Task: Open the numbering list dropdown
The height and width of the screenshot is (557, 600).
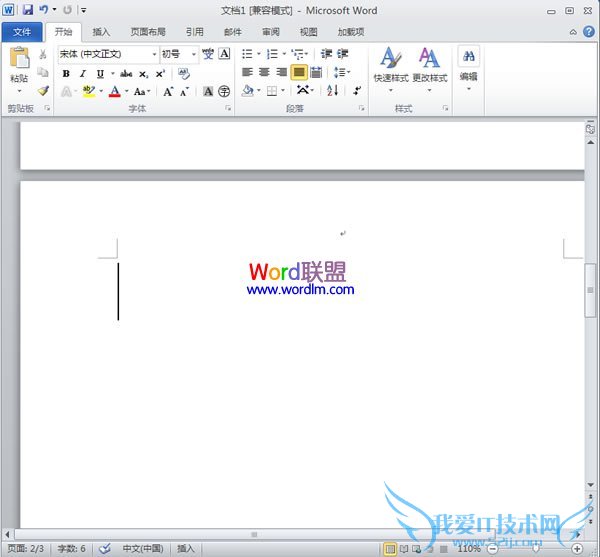Action: (x=284, y=54)
